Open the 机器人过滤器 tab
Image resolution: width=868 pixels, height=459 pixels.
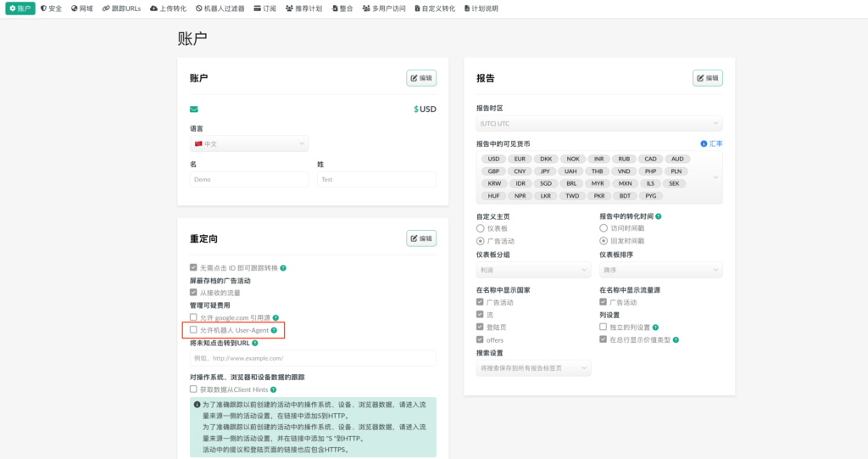pos(220,8)
